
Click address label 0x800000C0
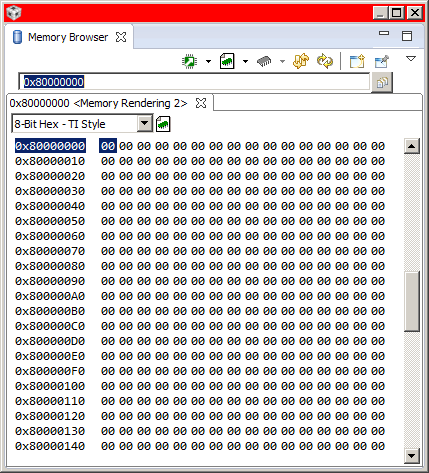[x=50, y=326]
